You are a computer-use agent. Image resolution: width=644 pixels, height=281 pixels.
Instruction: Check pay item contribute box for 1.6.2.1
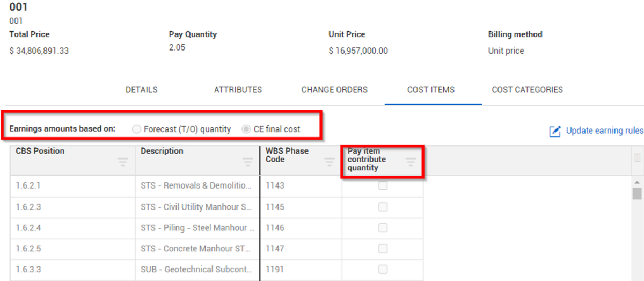383,186
